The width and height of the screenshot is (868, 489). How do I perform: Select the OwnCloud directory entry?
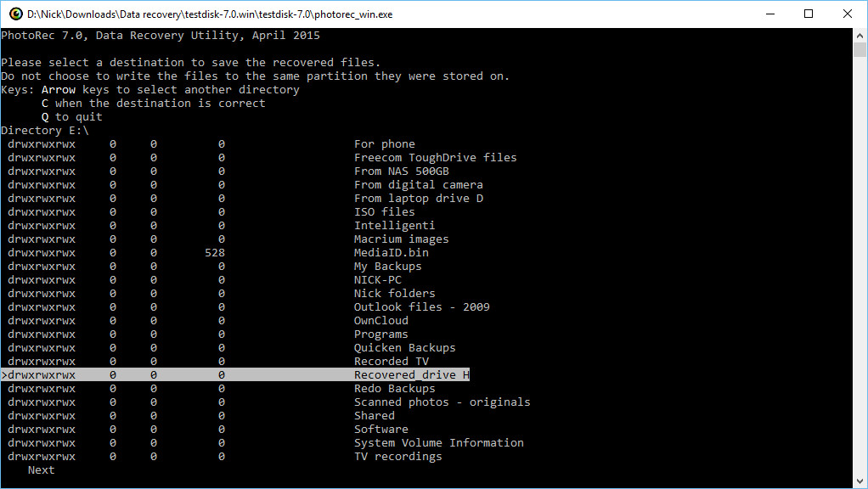click(380, 321)
